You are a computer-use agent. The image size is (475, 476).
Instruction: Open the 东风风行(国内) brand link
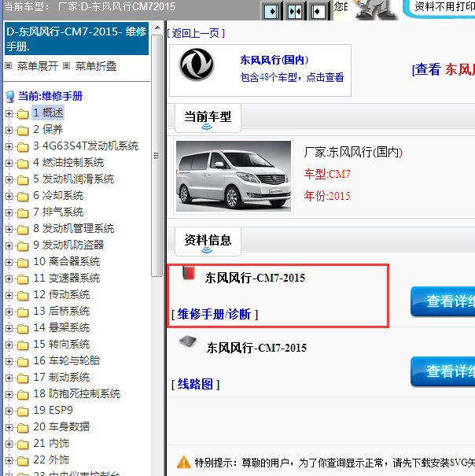274,60
